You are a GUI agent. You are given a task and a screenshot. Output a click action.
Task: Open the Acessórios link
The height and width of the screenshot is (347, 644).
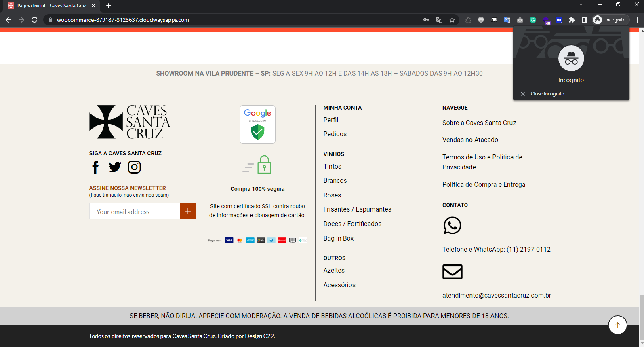click(339, 285)
